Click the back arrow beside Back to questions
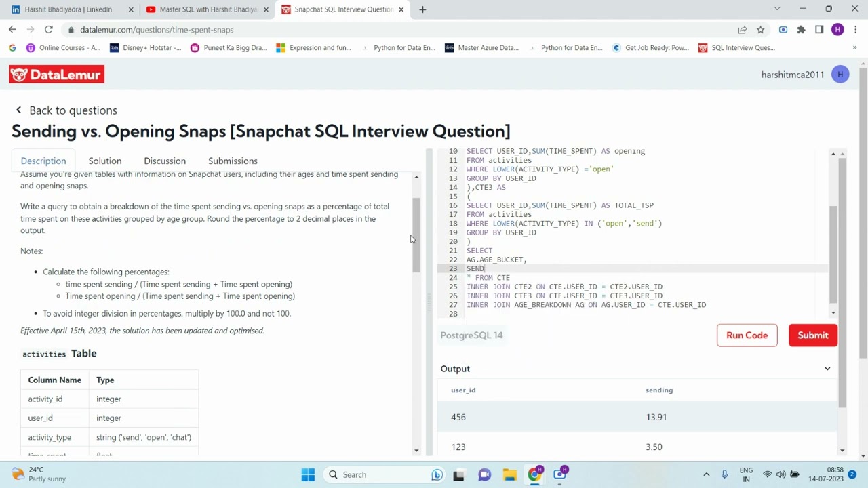Image resolution: width=868 pixels, height=488 pixels. point(18,110)
